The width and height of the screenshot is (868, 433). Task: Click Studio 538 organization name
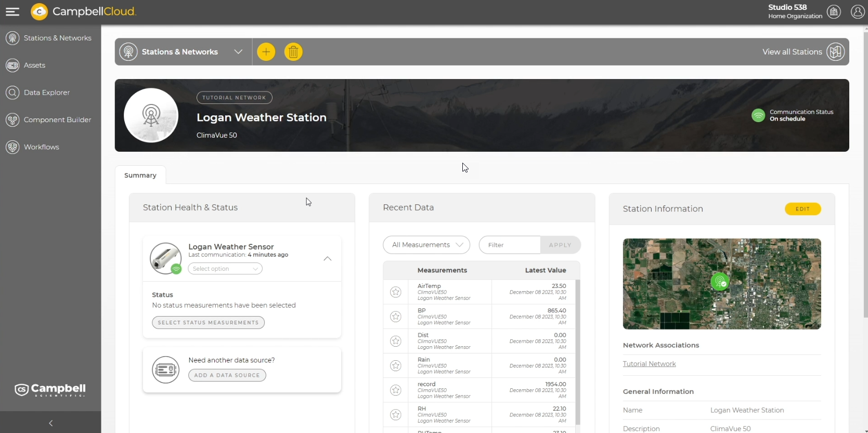[787, 7]
